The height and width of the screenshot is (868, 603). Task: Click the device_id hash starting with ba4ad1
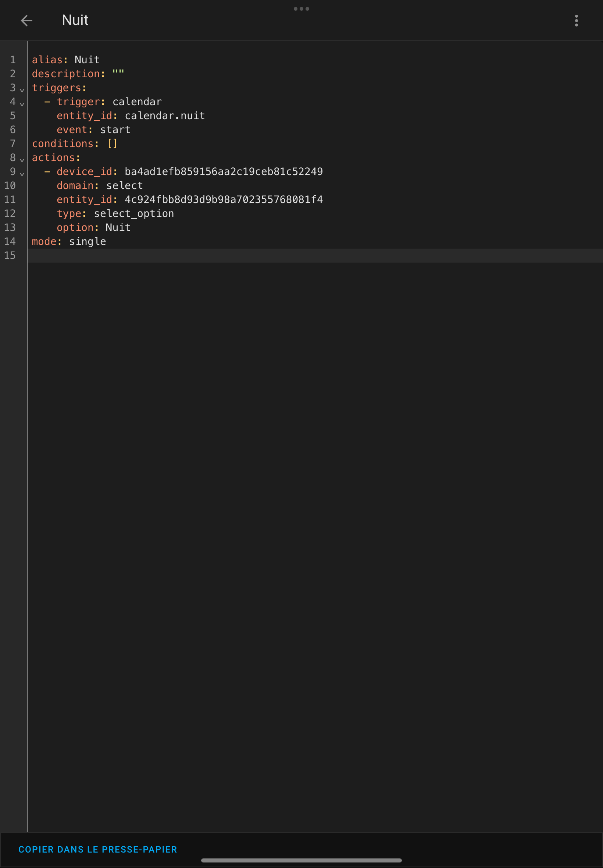(224, 171)
